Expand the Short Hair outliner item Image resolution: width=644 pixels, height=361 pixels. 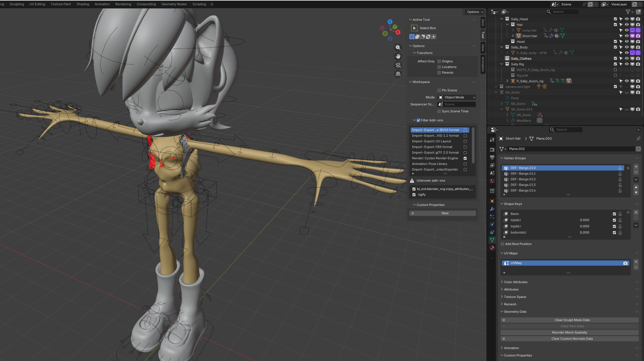point(513,36)
